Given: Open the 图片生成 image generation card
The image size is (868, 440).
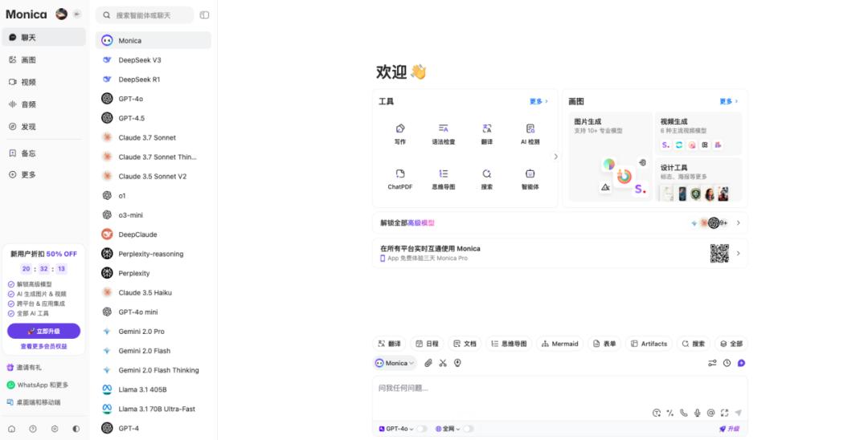Looking at the screenshot, I should [610, 157].
